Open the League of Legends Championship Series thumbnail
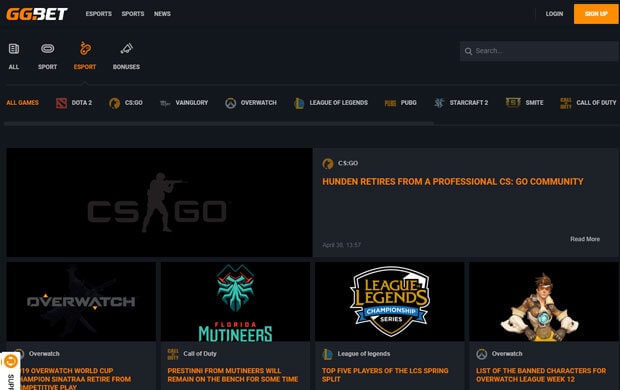The height and width of the screenshot is (390, 620). tap(389, 301)
